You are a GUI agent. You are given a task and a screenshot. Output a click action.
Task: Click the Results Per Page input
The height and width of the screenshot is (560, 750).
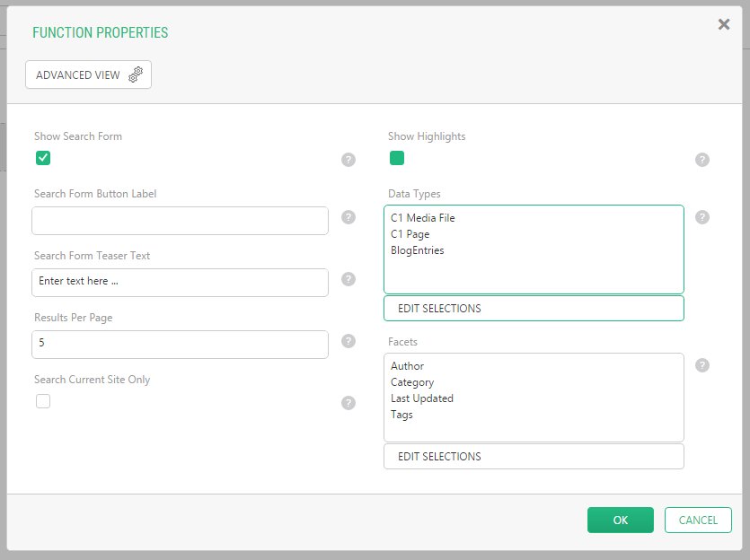180,345
